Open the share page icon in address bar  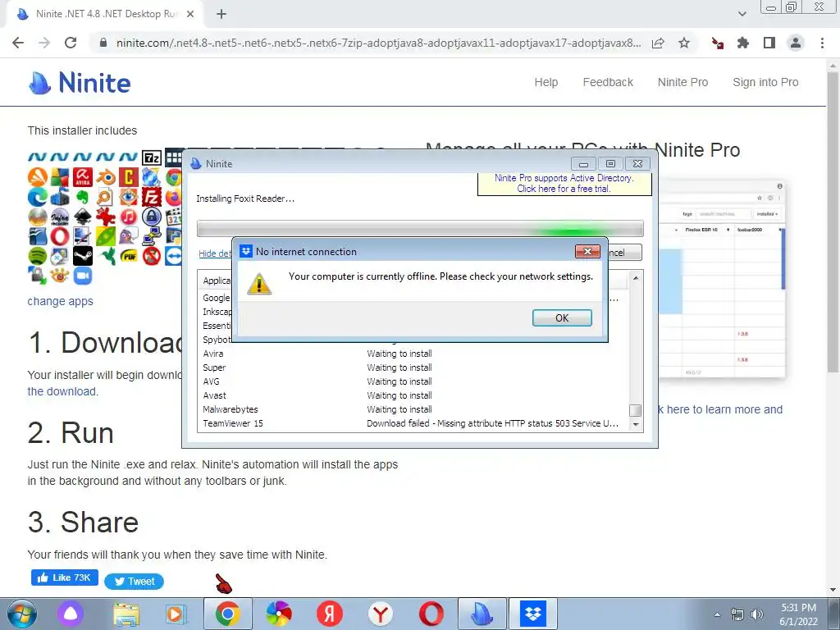pos(658,43)
